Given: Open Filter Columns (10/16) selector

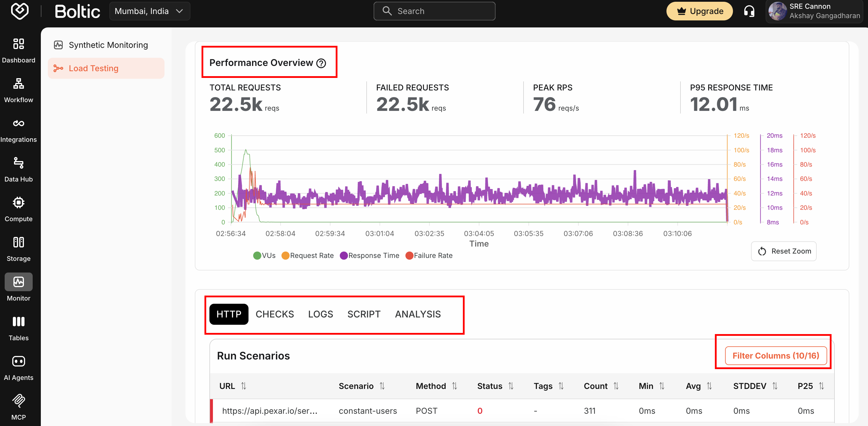Looking at the screenshot, I should tap(775, 356).
